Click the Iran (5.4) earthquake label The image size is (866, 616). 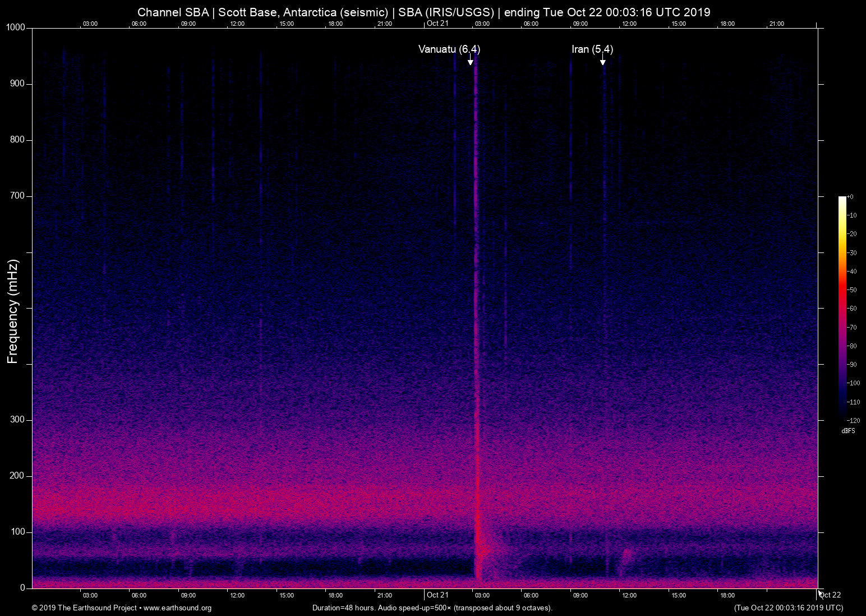coord(592,49)
